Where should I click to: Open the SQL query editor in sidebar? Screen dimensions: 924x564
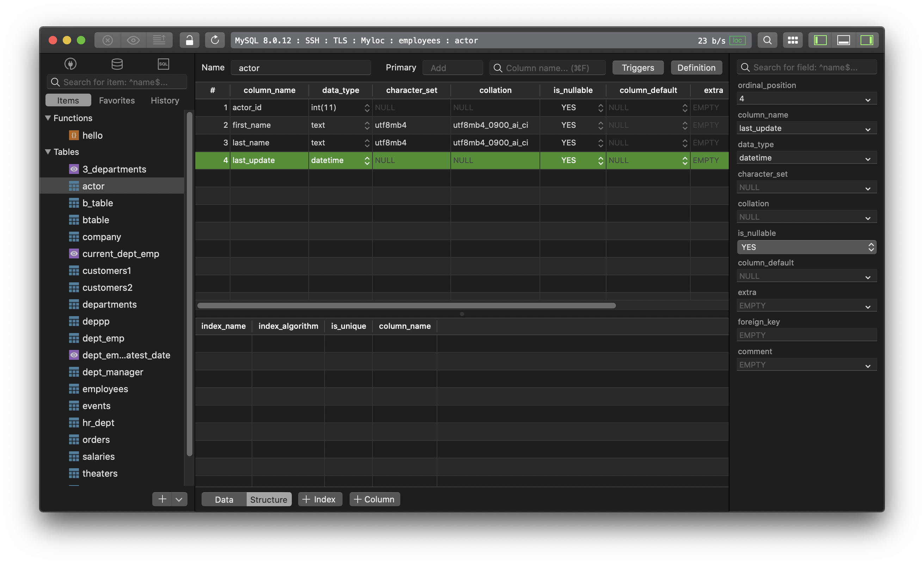tap(163, 64)
